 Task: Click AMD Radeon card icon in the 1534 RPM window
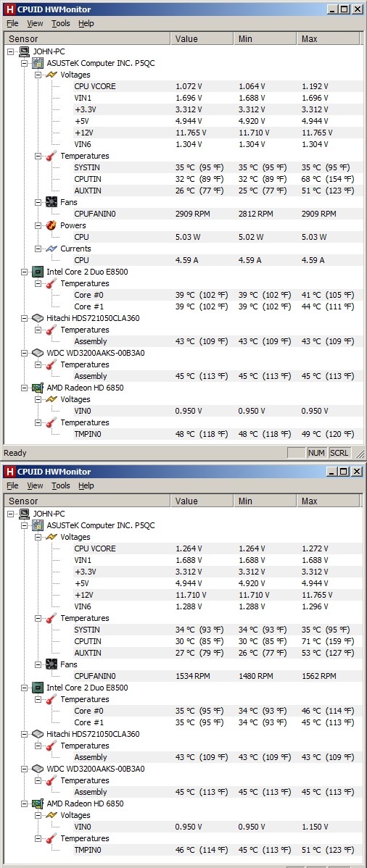pos(38,804)
